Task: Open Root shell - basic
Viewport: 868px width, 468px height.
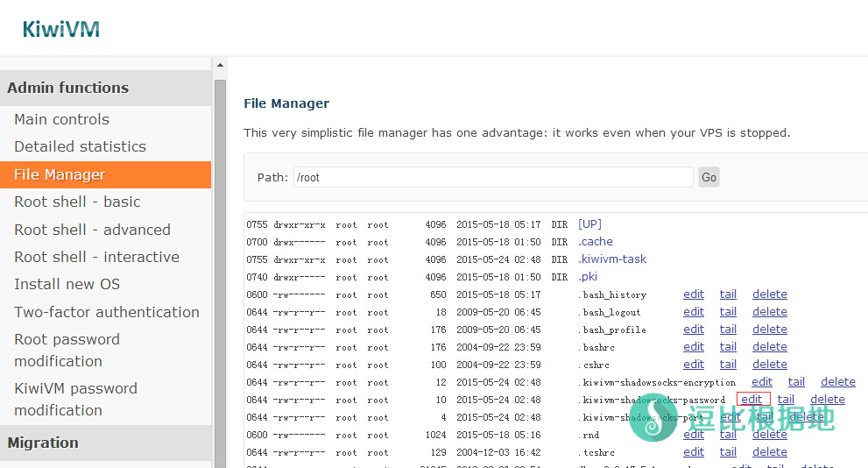Action: coord(77,202)
